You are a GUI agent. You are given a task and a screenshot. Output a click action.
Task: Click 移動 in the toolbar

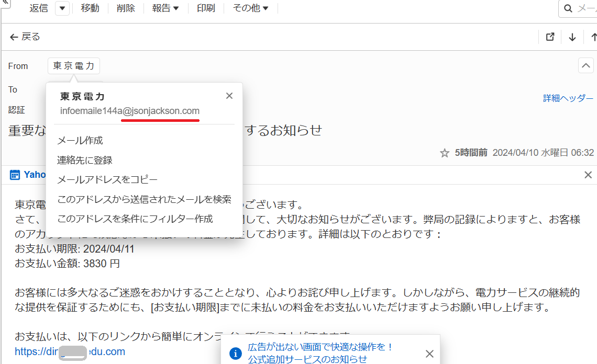90,8
